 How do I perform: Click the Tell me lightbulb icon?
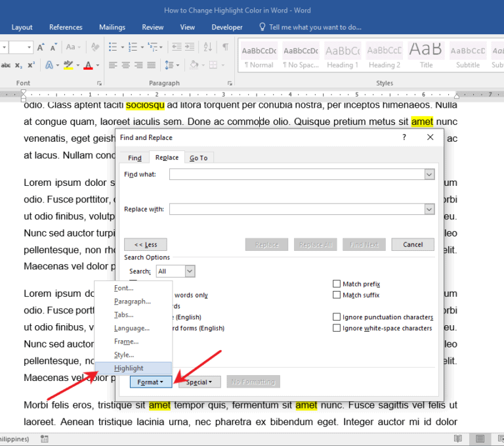262,27
